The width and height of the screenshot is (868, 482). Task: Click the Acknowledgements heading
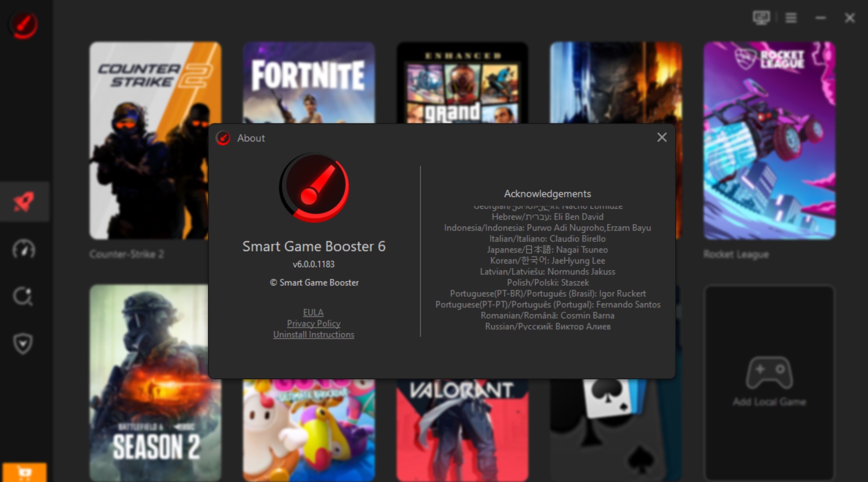547,194
